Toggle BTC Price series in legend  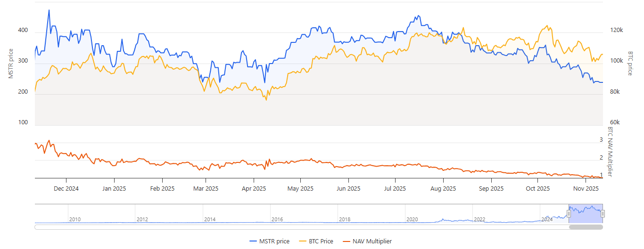pos(321,241)
